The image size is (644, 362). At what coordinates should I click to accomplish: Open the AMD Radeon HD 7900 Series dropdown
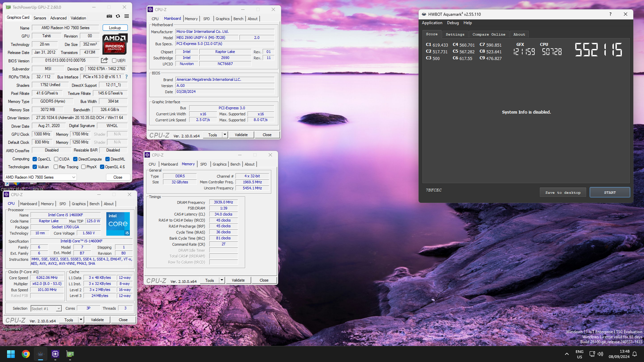point(41,177)
